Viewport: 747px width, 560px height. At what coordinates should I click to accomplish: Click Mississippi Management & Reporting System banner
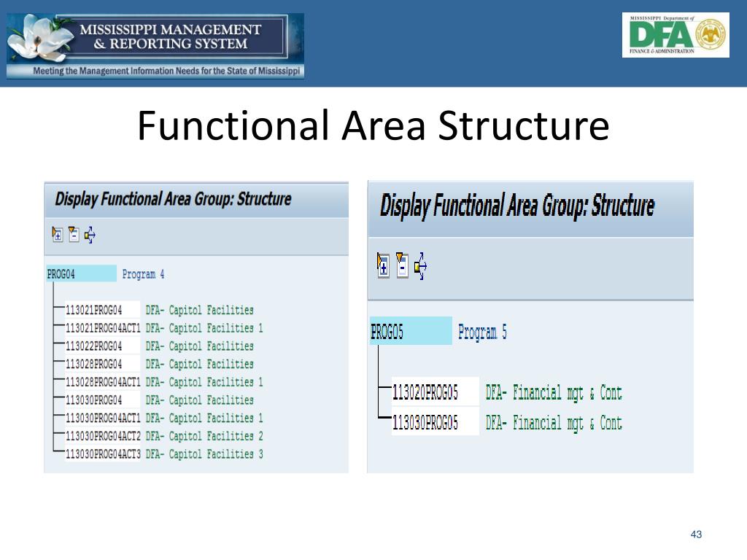[155, 46]
